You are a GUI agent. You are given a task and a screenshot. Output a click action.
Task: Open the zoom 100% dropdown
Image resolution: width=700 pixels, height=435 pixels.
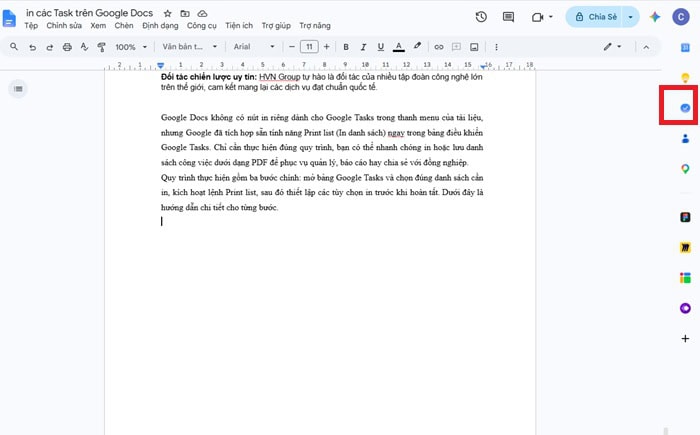(131, 47)
